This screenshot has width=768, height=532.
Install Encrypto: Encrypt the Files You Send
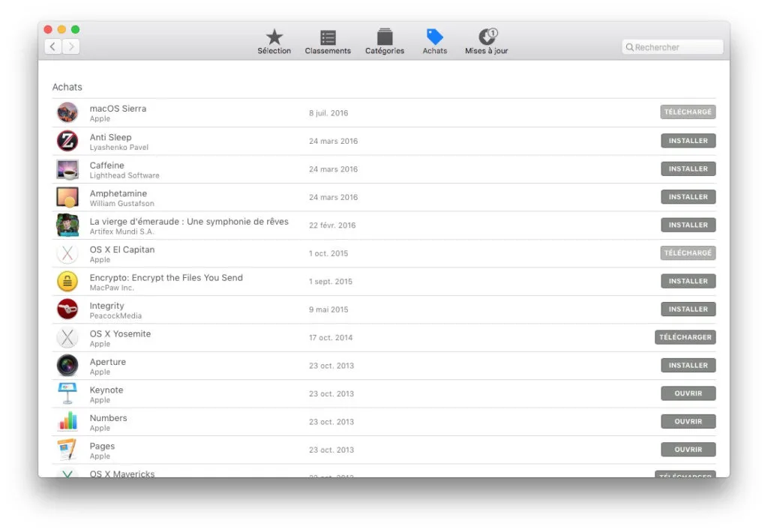coord(688,281)
